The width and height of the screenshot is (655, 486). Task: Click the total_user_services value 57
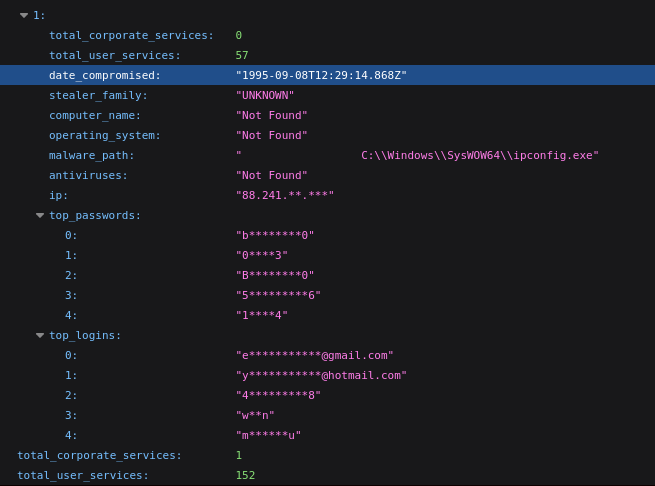point(242,55)
